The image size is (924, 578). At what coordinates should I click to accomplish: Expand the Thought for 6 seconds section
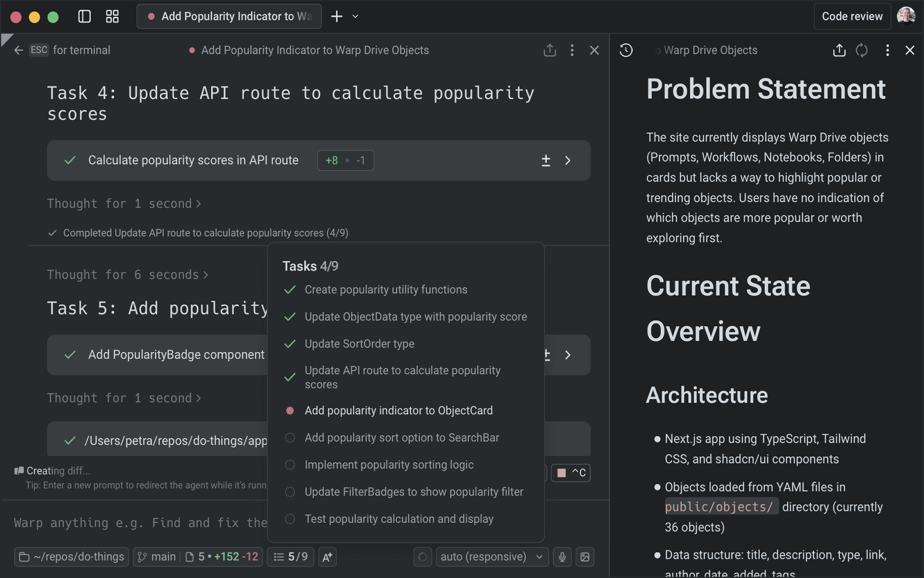coord(127,275)
